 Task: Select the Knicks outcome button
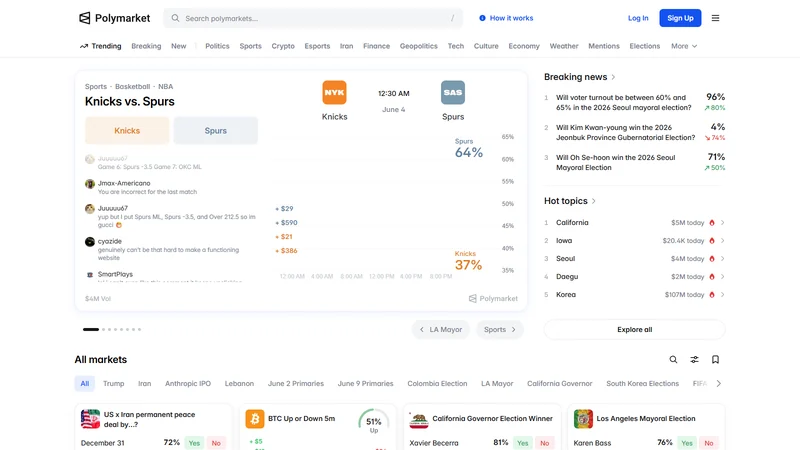pyautogui.click(x=127, y=131)
